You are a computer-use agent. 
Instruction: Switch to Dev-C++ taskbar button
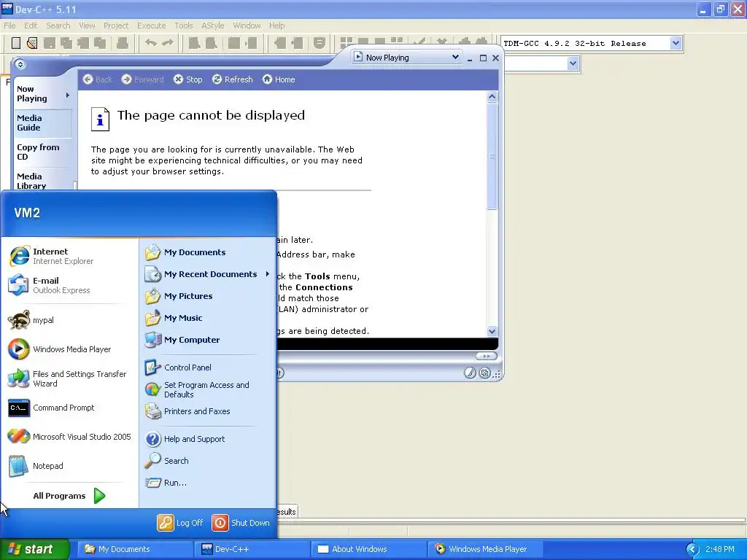point(252,549)
